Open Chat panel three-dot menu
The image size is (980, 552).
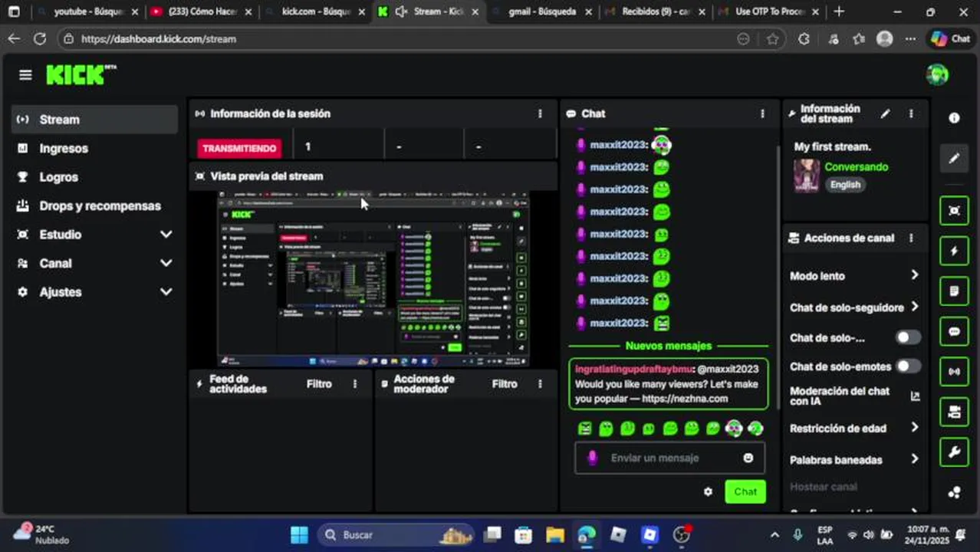click(x=762, y=113)
